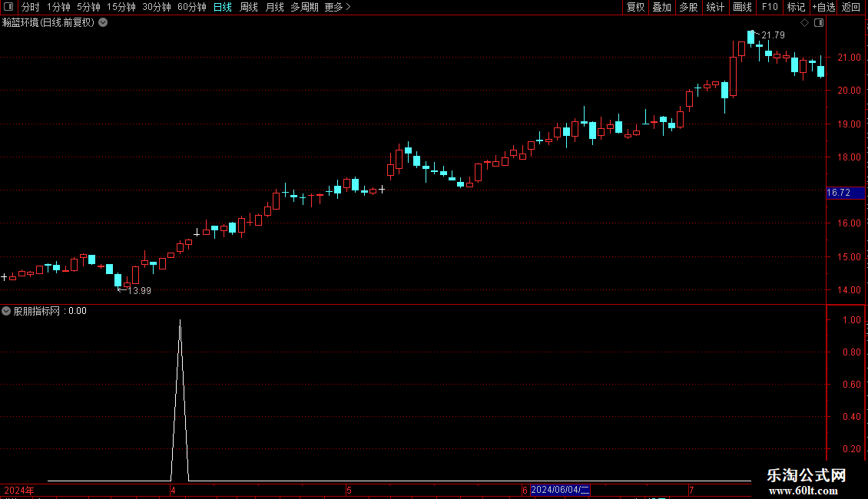Toggle the right side panel icon
The image size is (868, 499).
point(819,23)
